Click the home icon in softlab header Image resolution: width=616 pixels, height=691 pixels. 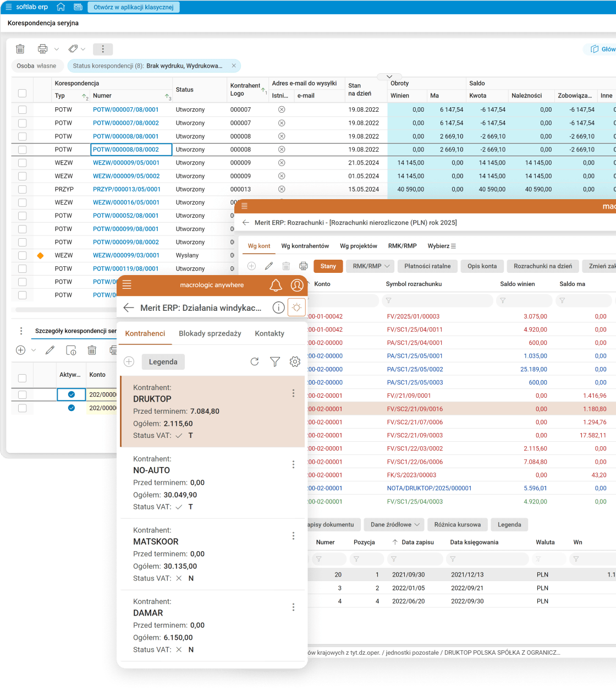(x=61, y=7)
